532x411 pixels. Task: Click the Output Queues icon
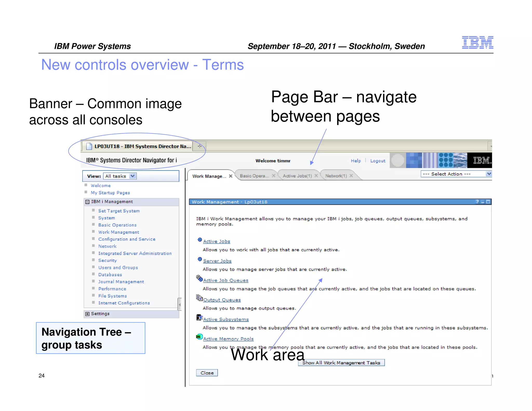[x=199, y=298]
